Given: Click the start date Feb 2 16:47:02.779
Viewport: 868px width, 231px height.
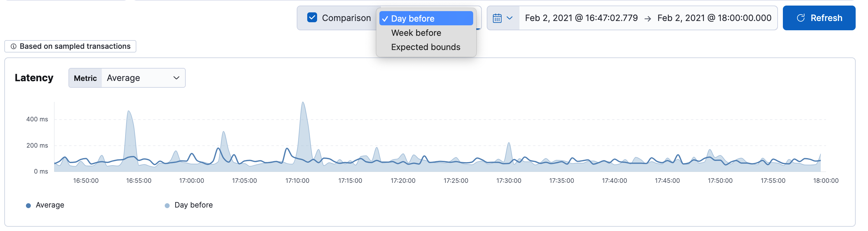Looking at the screenshot, I should [581, 18].
